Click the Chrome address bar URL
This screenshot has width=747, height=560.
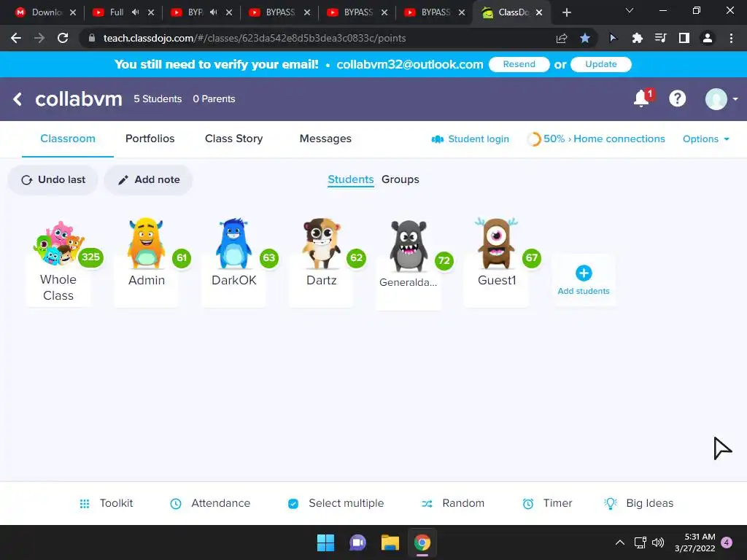tap(255, 38)
